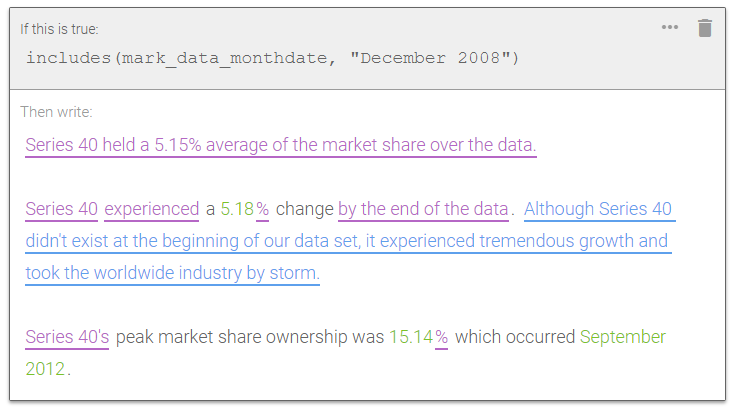Select the percent sign after 15.14

[441, 337]
